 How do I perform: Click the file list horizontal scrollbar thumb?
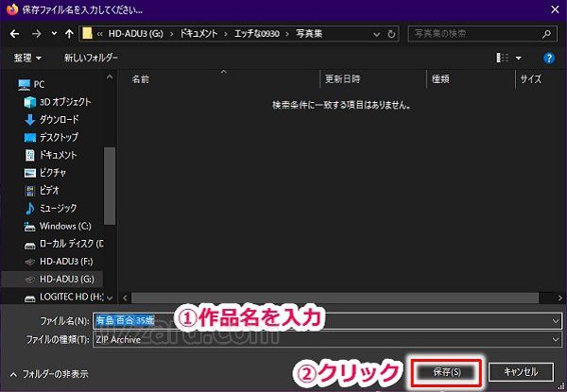[335, 298]
